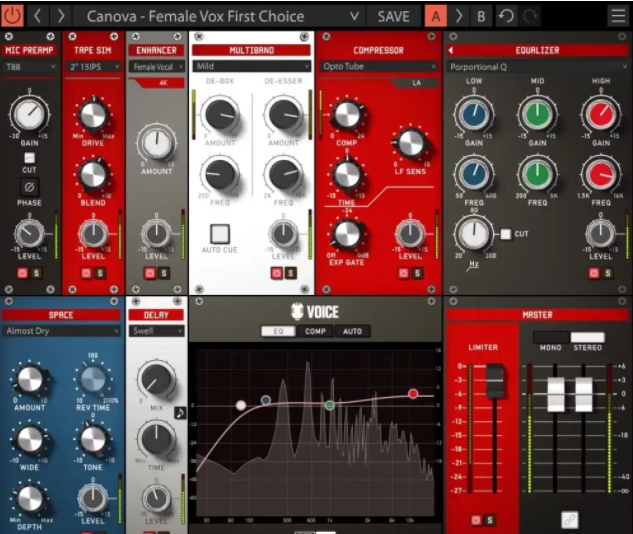Click the Master fader link icon
633x534 pixels.
pyautogui.click(x=570, y=519)
